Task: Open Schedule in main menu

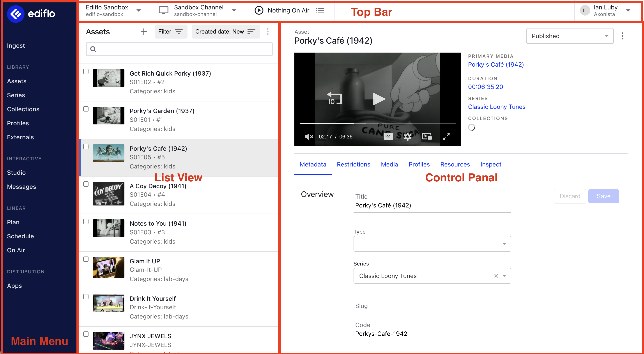Action: pos(20,236)
